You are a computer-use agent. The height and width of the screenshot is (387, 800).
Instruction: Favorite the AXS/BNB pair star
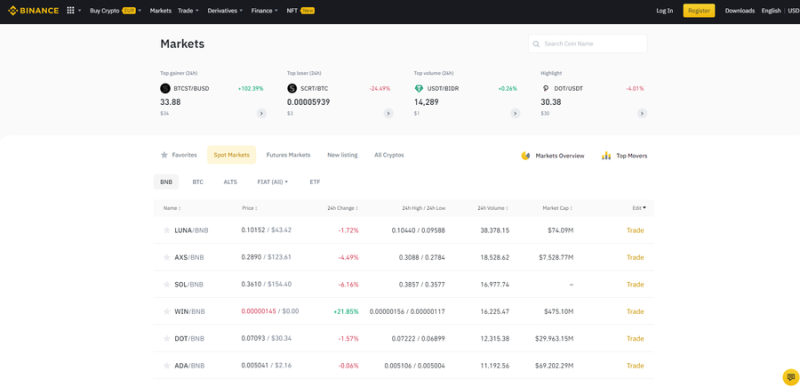pyautogui.click(x=166, y=257)
